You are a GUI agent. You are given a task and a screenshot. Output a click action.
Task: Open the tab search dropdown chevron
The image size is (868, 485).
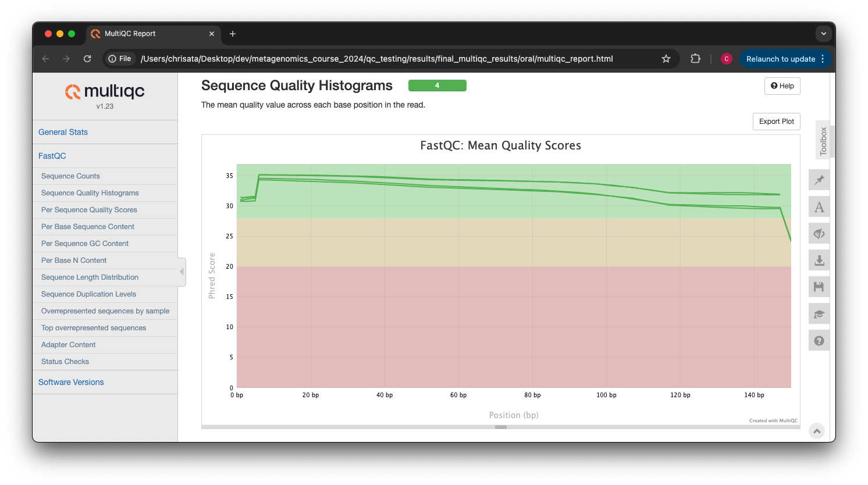(823, 34)
